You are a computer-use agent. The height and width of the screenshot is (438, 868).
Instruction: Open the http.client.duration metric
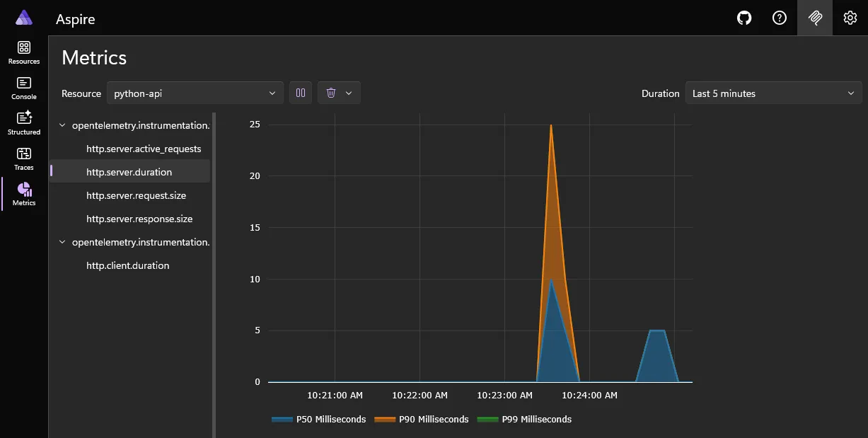tap(127, 265)
